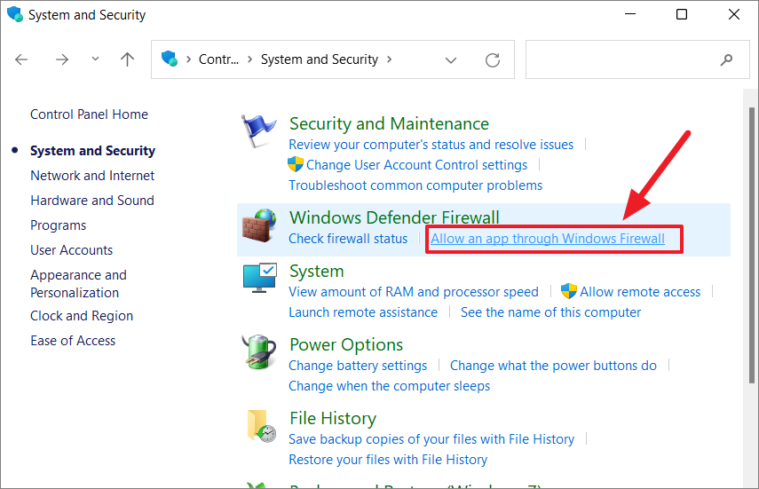Troubleshoot common computer problems
The height and width of the screenshot is (489, 759).
(415, 185)
